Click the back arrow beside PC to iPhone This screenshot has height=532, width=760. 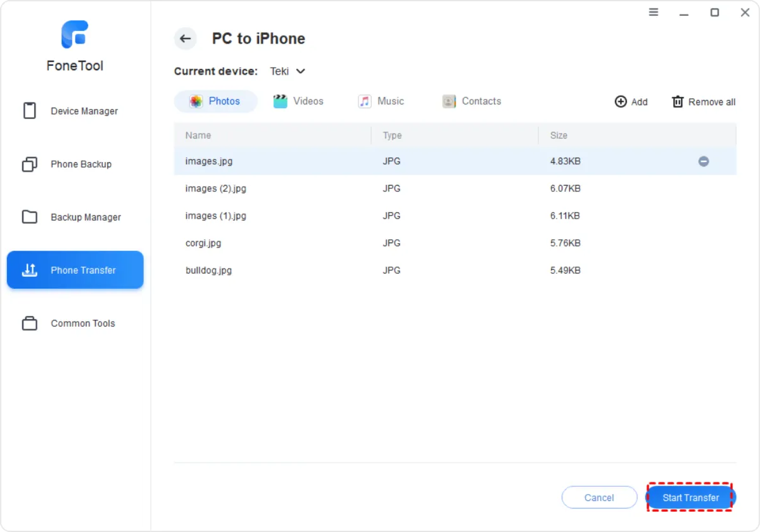(185, 39)
